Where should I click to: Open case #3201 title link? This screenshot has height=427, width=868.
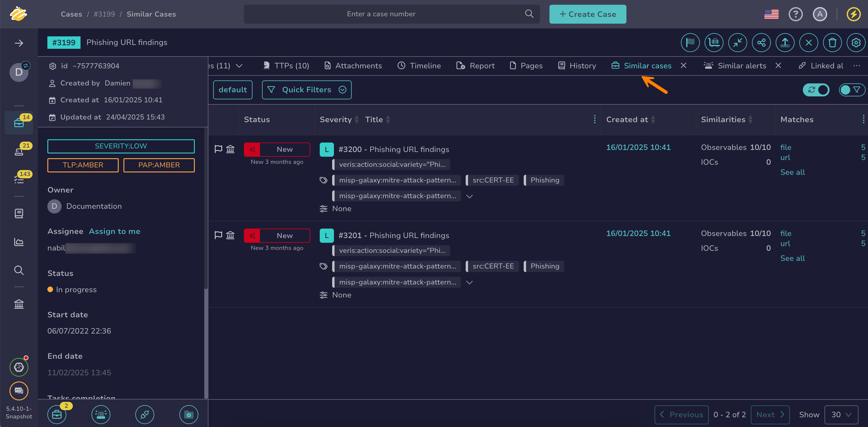[393, 236]
